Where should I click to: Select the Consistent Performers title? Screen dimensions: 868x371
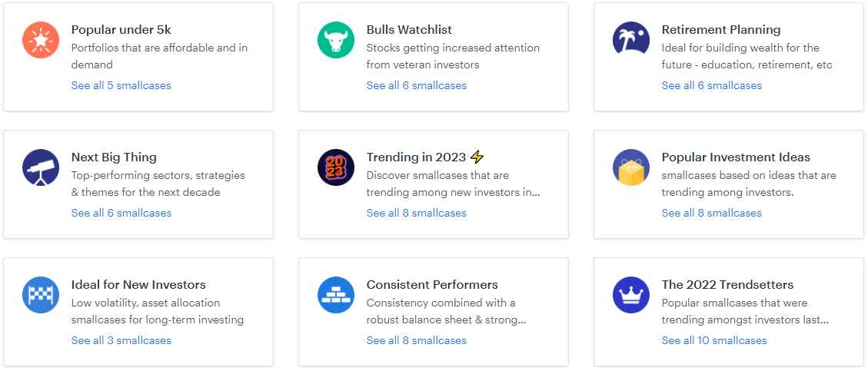[x=432, y=285]
